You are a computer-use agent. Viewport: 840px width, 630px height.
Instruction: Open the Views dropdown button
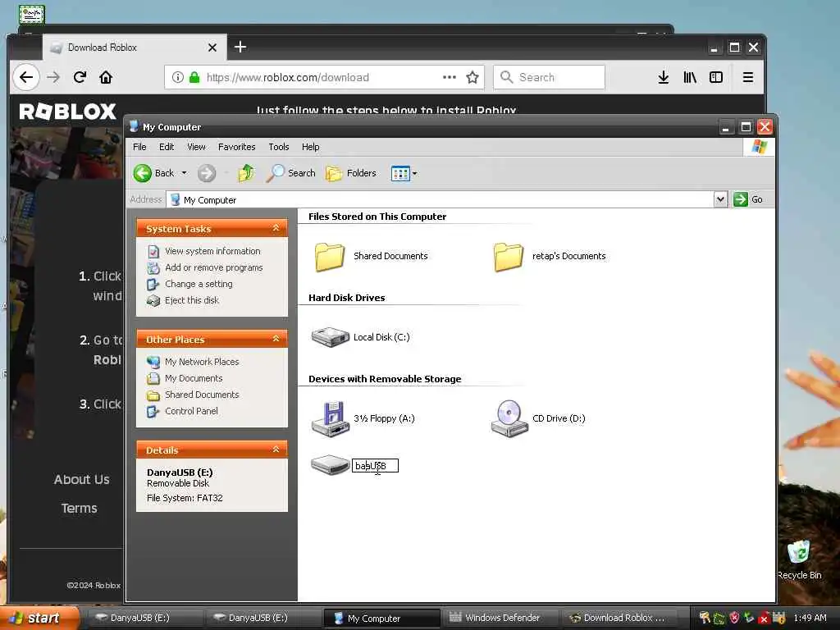[404, 173]
